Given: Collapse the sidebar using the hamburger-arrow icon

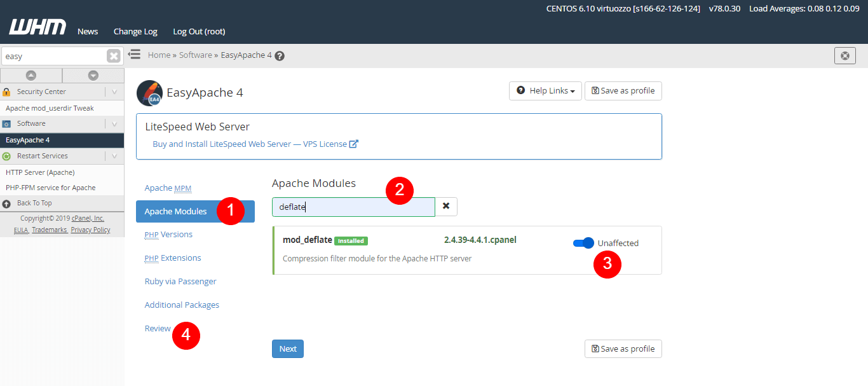Looking at the screenshot, I should tap(134, 55).
